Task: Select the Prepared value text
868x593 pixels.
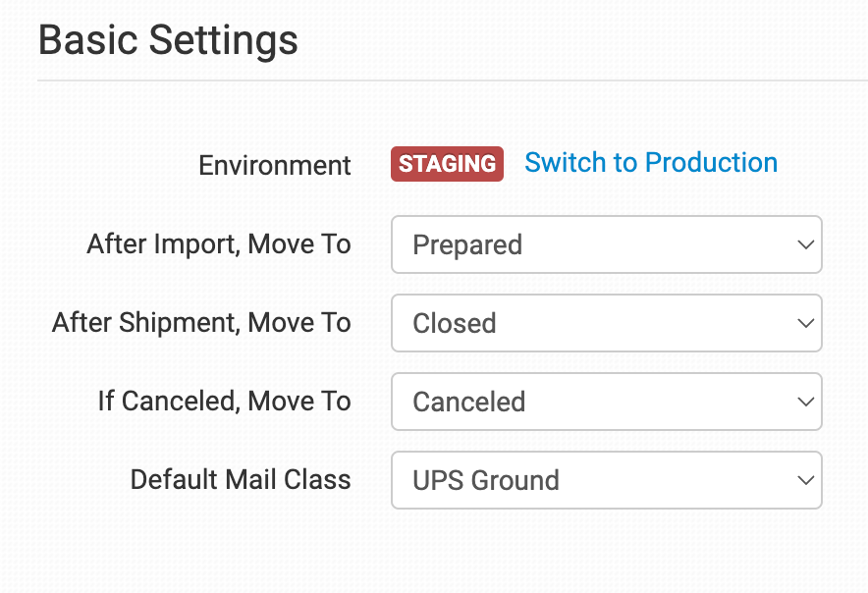Action: tap(467, 245)
